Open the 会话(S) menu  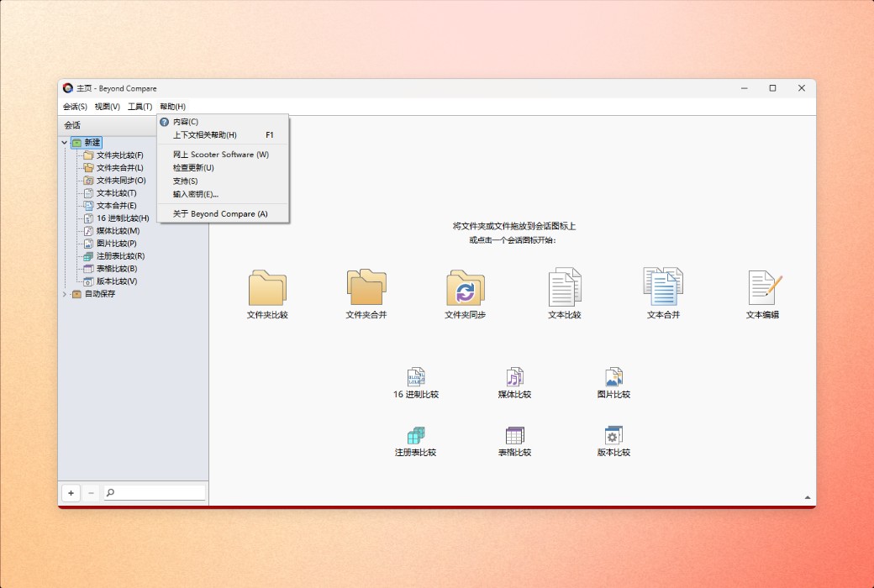(75, 107)
